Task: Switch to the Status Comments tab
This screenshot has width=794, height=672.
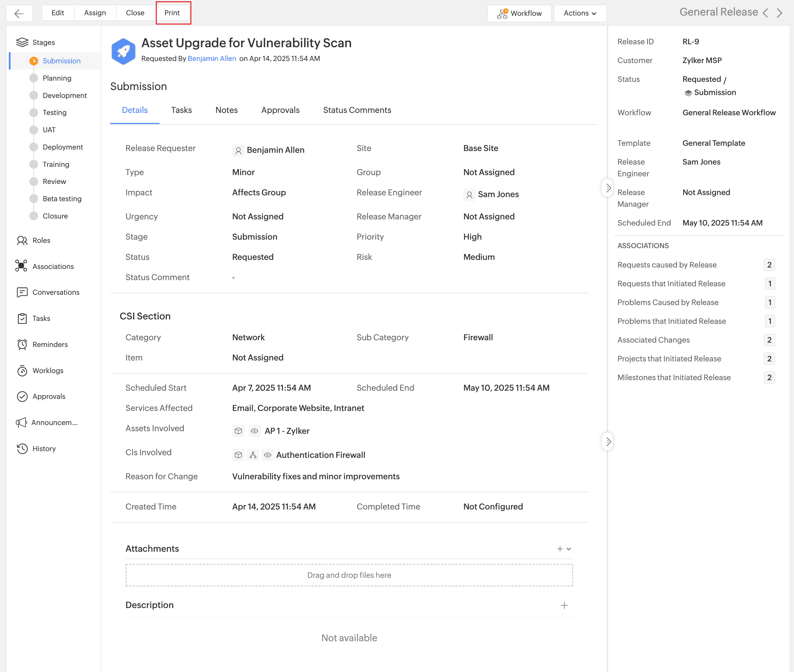Action: [x=357, y=110]
